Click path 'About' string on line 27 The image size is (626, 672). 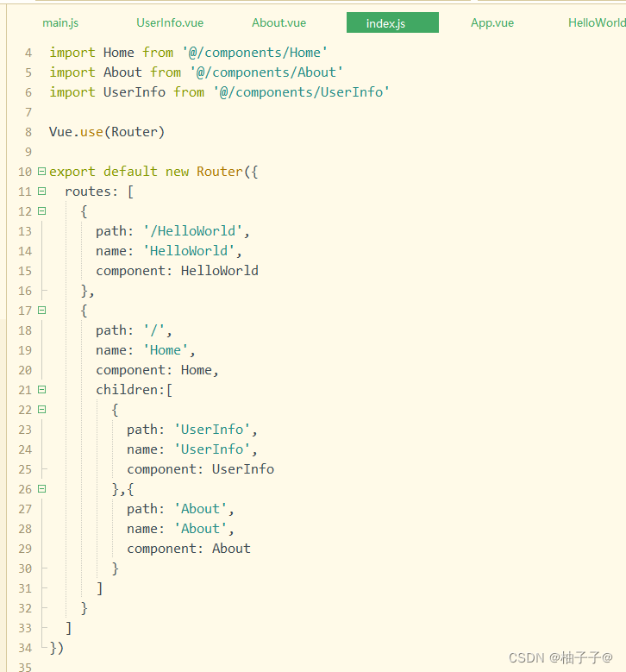coord(200,509)
